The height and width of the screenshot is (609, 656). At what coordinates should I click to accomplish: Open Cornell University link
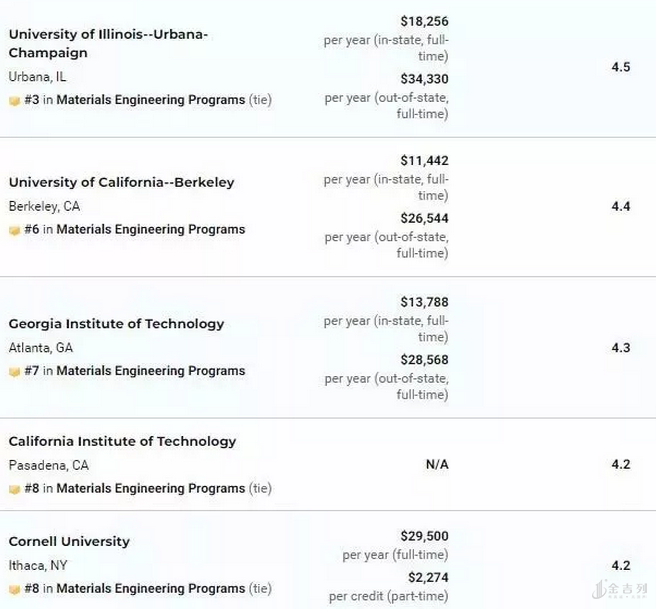point(69,541)
